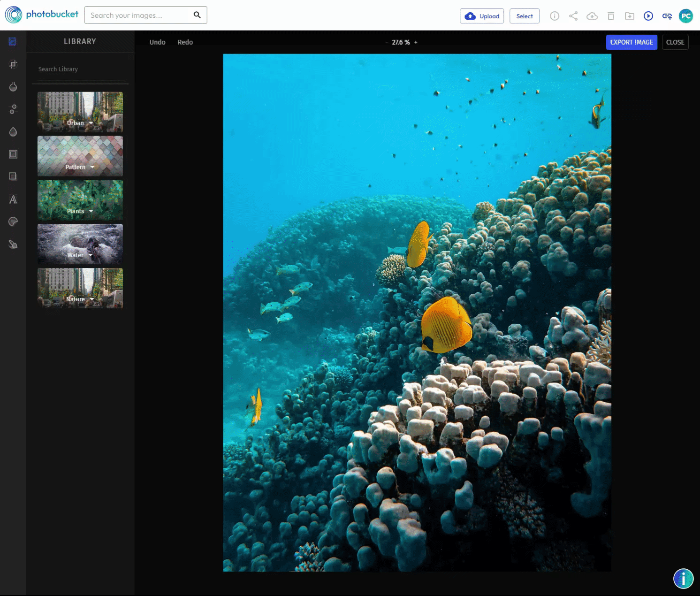Viewport: 700px width, 596px height.
Task: Open the Library tool in sidebar
Action: pyautogui.click(x=13, y=42)
